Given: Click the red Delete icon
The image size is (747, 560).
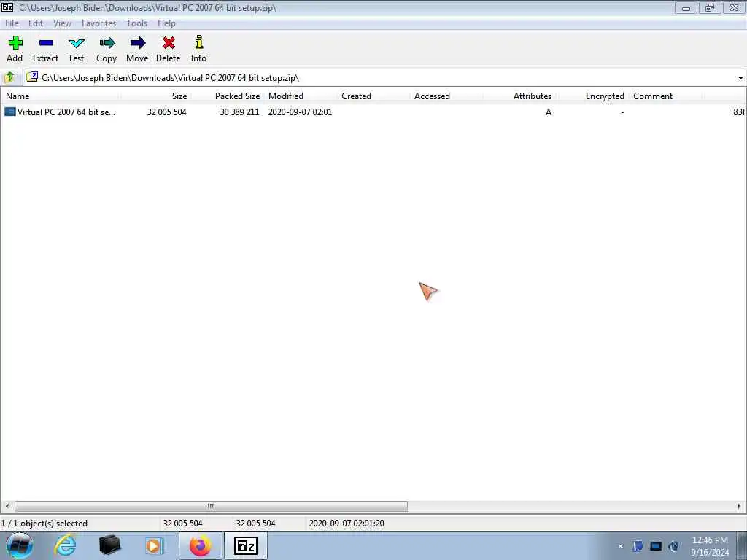Looking at the screenshot, I should (169, 43).
